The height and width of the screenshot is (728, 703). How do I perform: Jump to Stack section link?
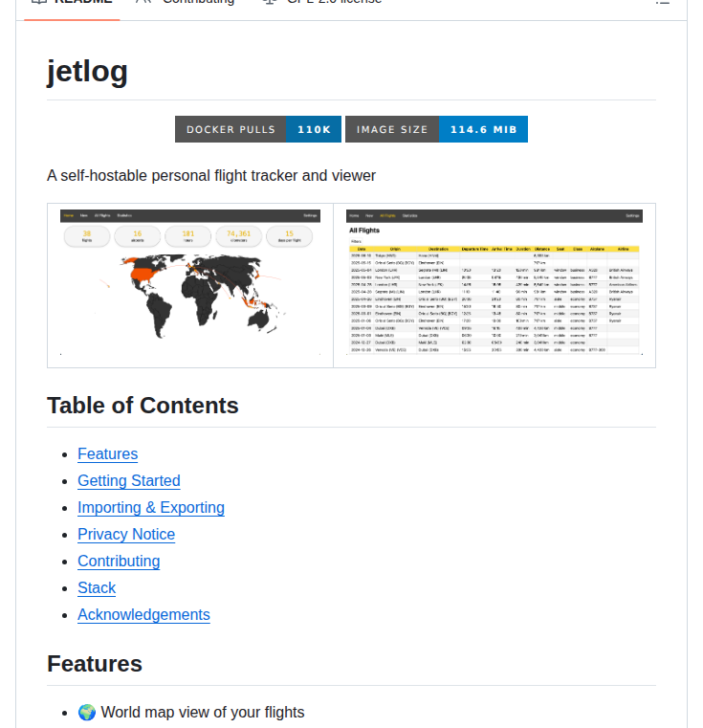97,587
